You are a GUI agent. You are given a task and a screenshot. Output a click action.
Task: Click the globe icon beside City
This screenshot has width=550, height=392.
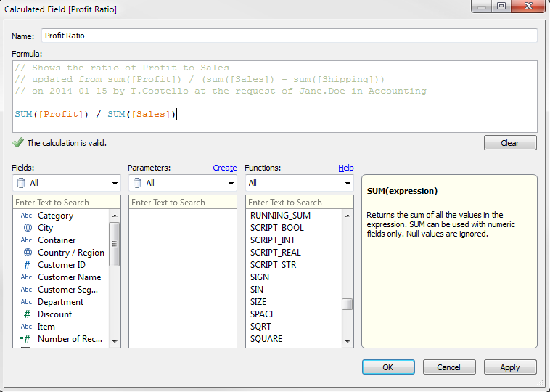28,228
